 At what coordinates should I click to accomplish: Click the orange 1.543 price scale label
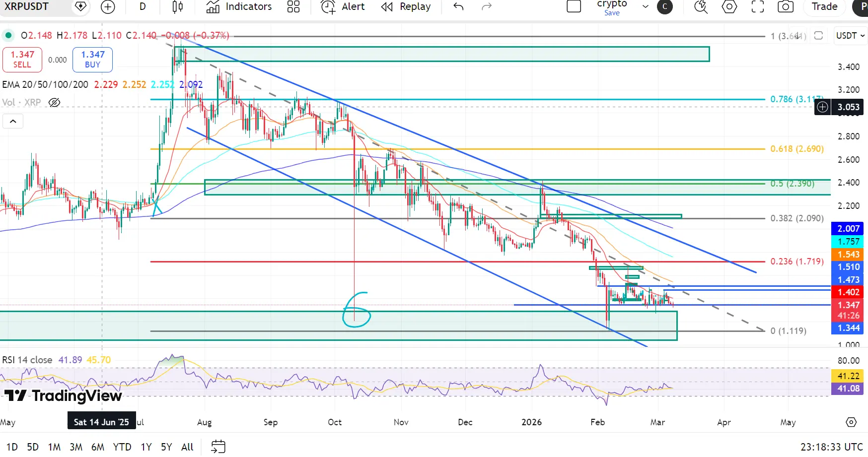tap(849, 254)
